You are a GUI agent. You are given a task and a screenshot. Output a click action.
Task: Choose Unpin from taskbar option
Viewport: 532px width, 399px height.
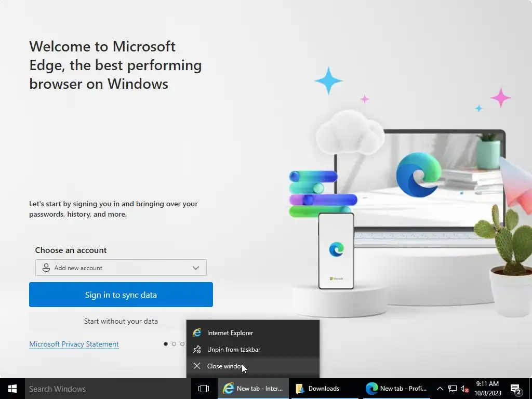pos(253,350)
